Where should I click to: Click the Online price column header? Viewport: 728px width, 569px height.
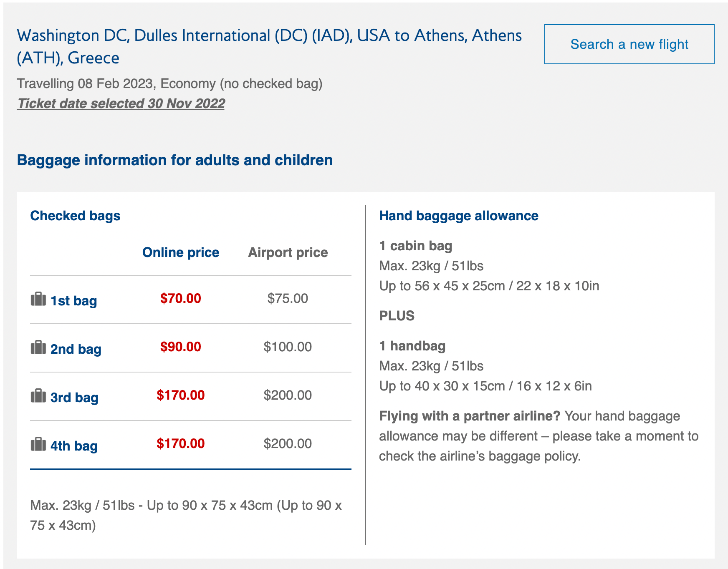(x=181, y=253)
